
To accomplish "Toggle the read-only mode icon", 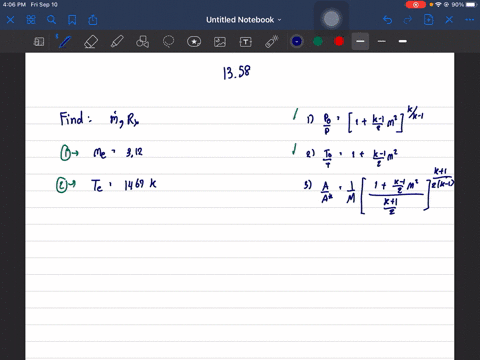I will pos(39,42).
